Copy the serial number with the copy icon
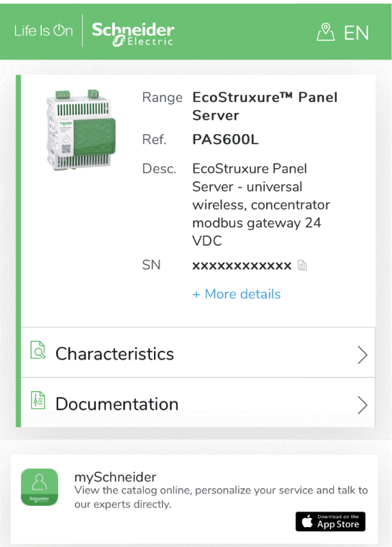392x547 pixels. point(302,265)
